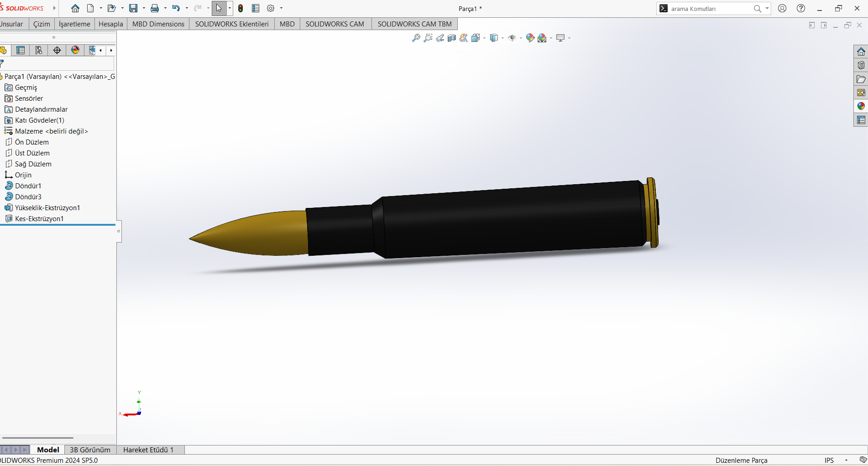868x466 pixels.
Task: Select Zoom to Area tool
Action: [428, 38]
